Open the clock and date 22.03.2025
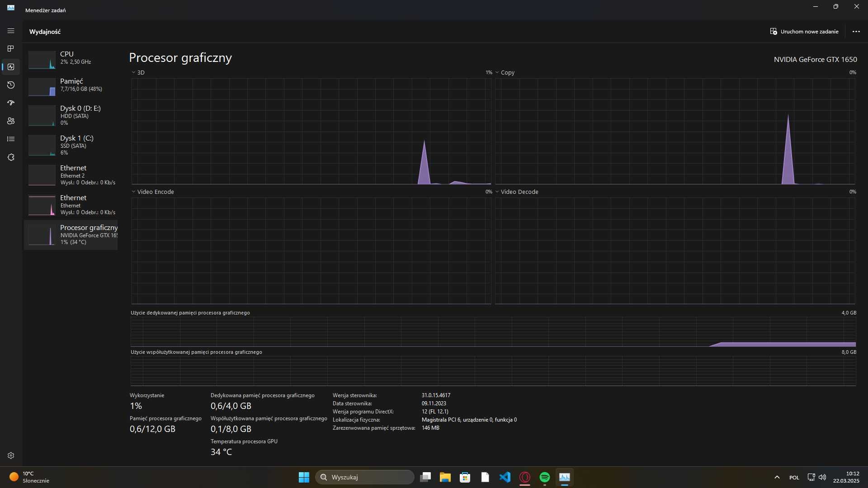This screenshot has height=488, width=868. tap(846, 477)
